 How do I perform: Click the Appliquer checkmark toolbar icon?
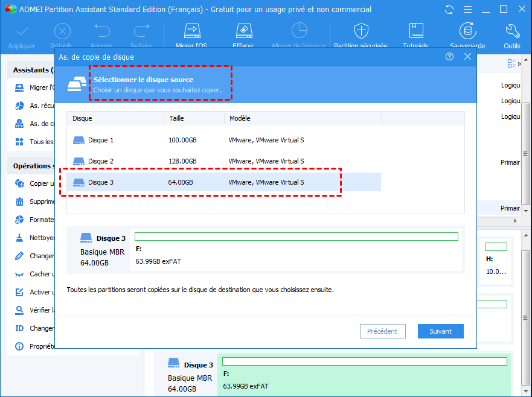coord(22,32)
